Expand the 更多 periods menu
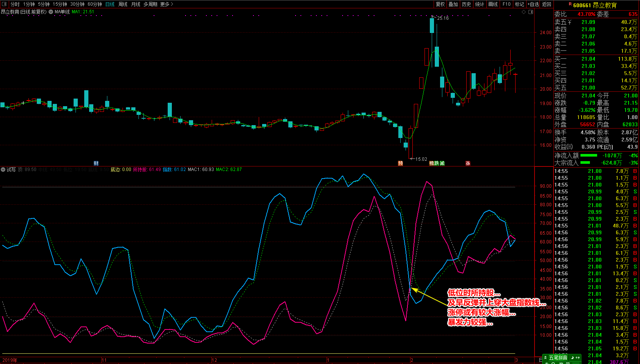Image resolution: width=640 pixels, height=364 pixels. 167,4
